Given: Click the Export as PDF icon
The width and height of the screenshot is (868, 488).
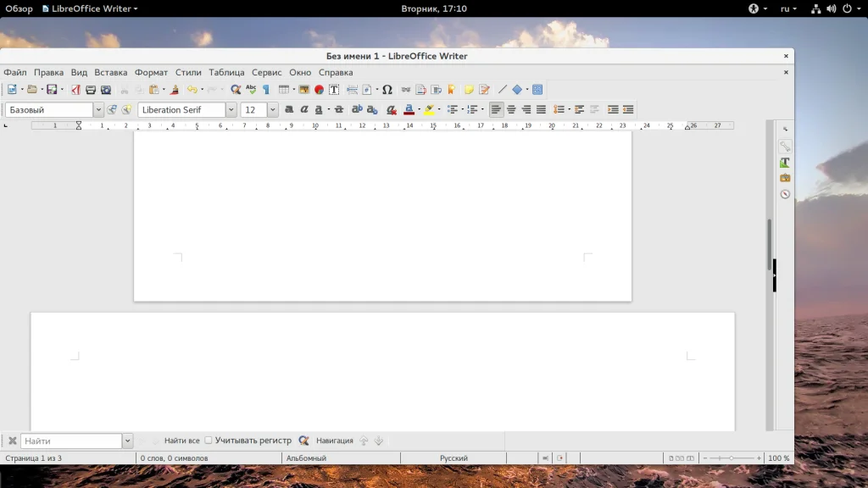Looking at the screenshot, I should 75,90.
